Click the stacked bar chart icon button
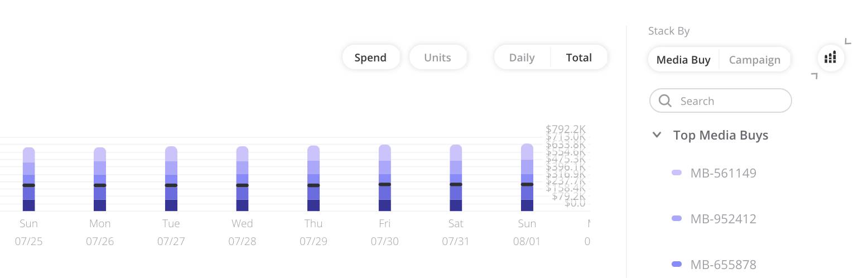868x278 pixels. pos(831,57)
